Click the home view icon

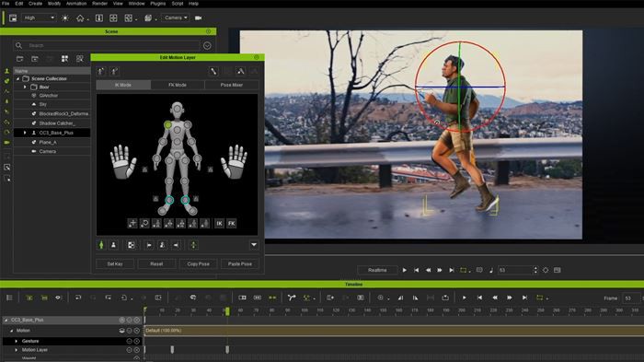point(80,18)
